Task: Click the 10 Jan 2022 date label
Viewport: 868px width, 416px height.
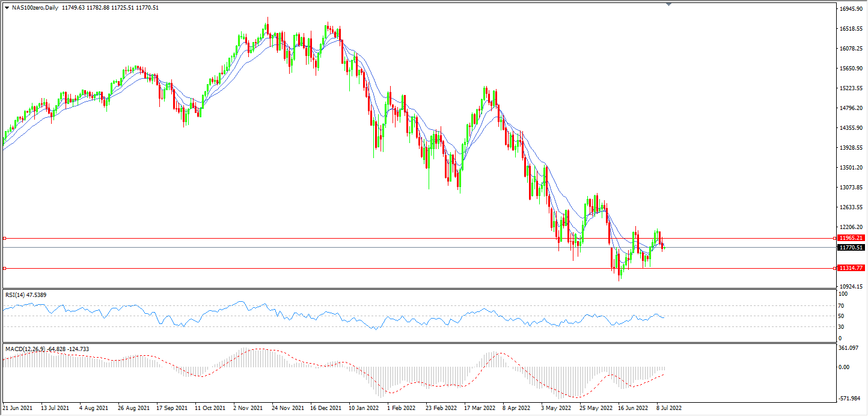Action: pos(363,407)
